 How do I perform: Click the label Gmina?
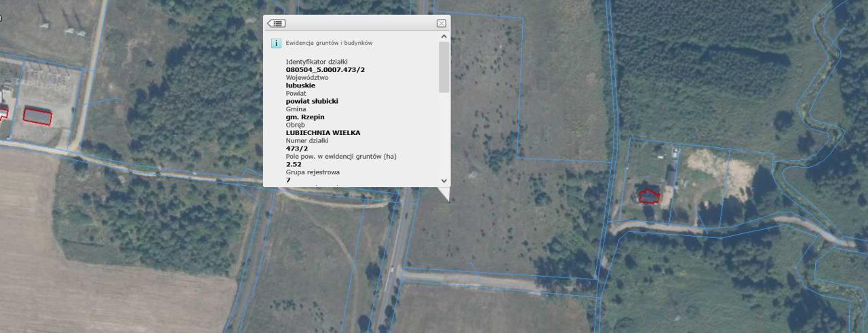coord(296,109)
